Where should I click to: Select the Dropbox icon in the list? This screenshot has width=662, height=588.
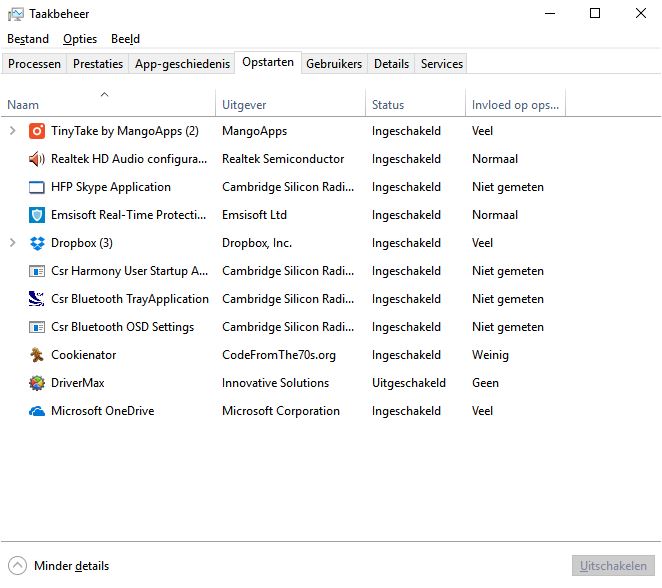[x=37, y=243]
